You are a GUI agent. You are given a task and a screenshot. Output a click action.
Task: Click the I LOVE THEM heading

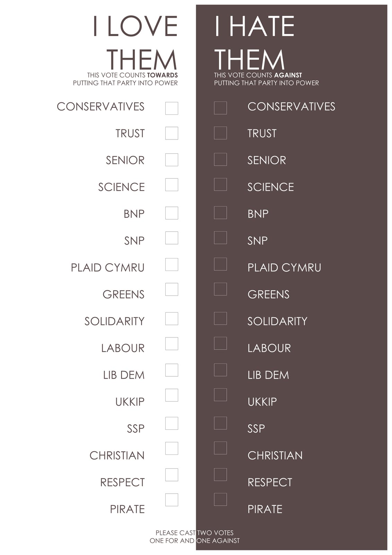(x=135, y=42)
